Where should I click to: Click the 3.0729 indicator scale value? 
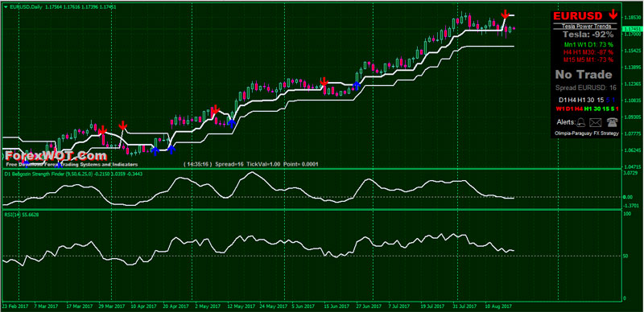pyautogui.click(x=631, y=174)
